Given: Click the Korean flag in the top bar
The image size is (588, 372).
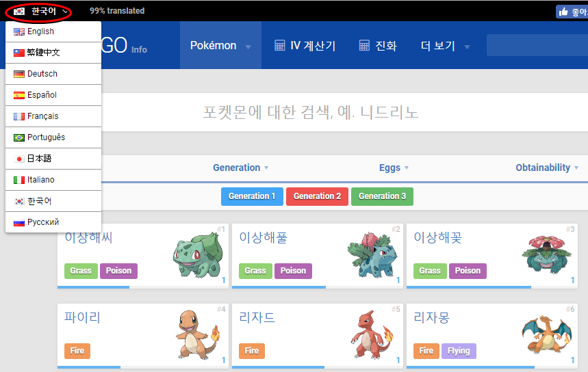Looking at the screenshot, I should click(19, 12).
